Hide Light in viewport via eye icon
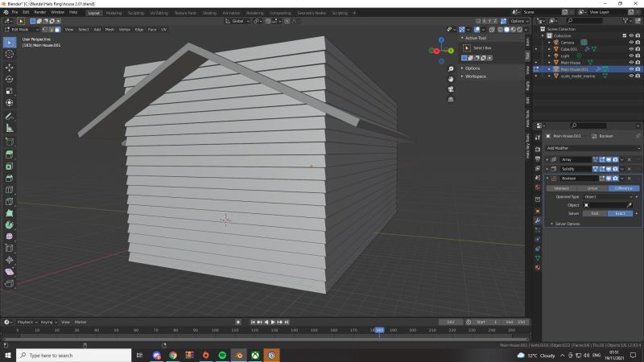 631,56
